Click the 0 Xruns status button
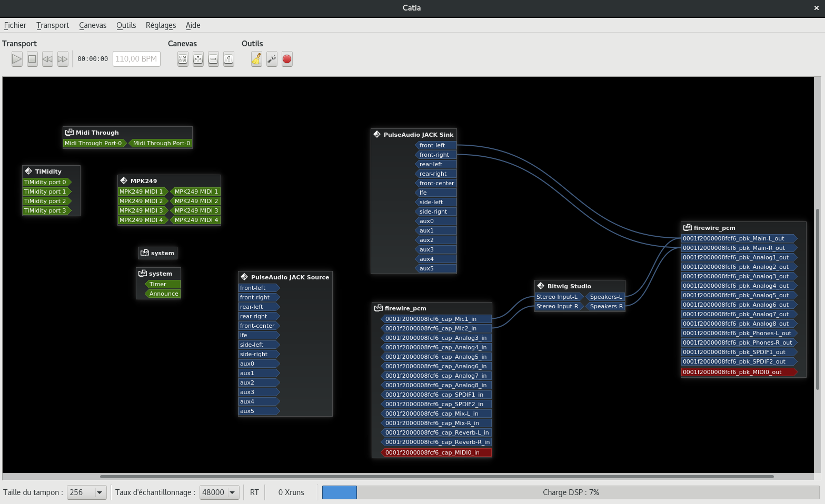 pos(291,492)
